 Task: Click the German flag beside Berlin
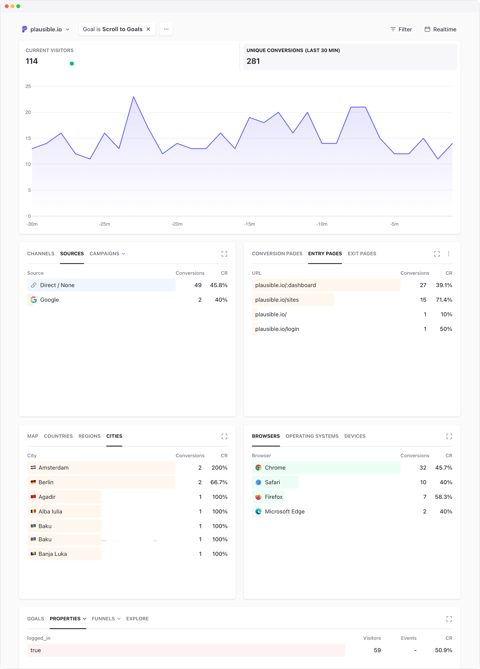click(x=33, y=482)
